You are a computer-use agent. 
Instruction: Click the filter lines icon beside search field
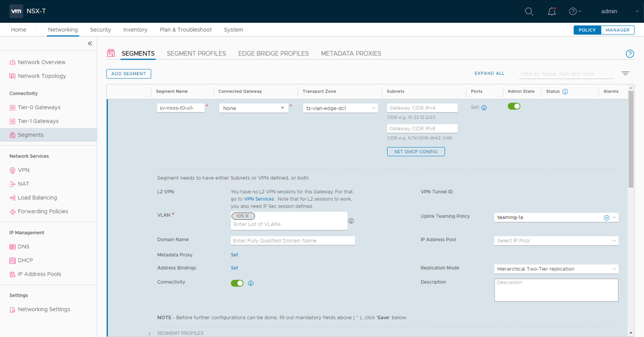tap(625, 73)
